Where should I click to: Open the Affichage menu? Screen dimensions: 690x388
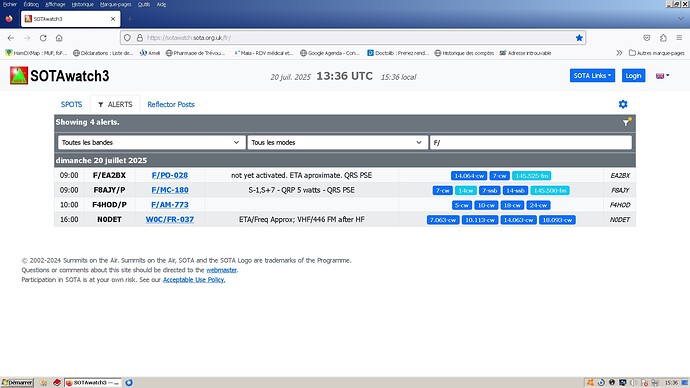55,4
